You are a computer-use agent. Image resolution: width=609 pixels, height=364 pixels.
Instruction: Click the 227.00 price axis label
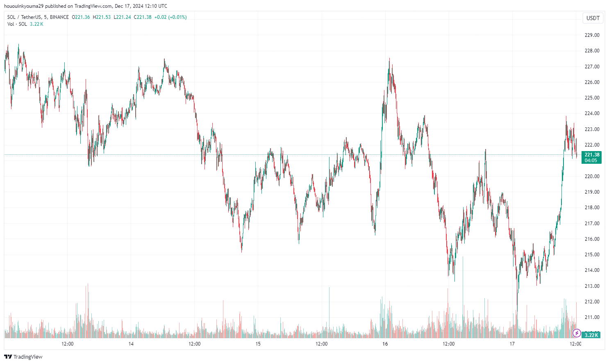tap(592, 67)
